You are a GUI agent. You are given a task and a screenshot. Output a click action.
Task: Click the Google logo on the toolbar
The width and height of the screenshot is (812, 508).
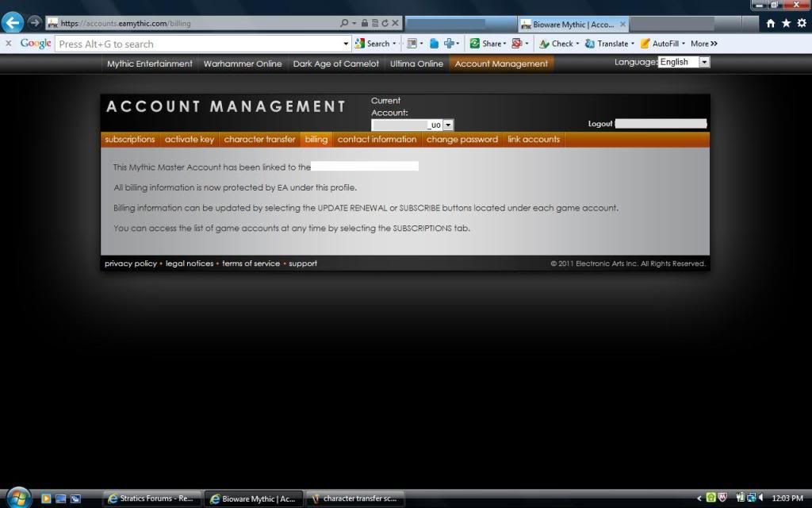[36, 44]
